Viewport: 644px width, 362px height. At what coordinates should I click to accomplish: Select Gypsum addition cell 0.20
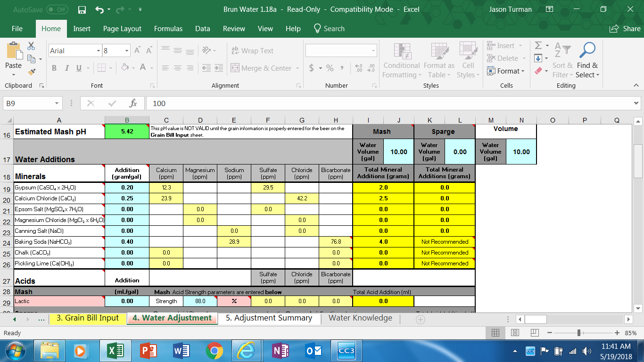coord(127,188)
